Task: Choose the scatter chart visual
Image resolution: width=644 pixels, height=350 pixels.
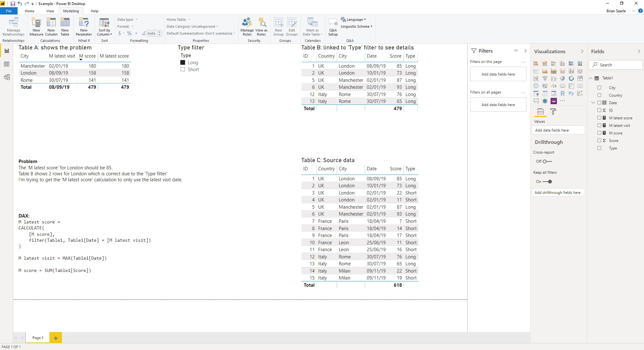Action: tap(554, 78)
